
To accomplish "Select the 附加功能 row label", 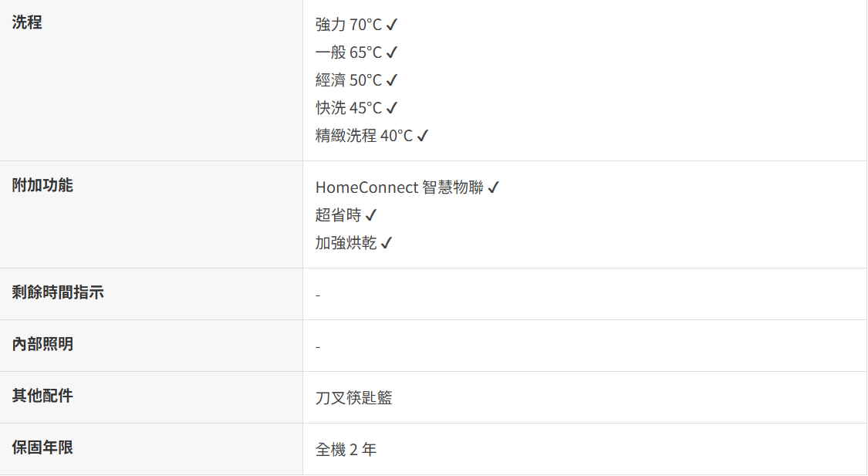I will pyautogui.click(x=42, y=185).
